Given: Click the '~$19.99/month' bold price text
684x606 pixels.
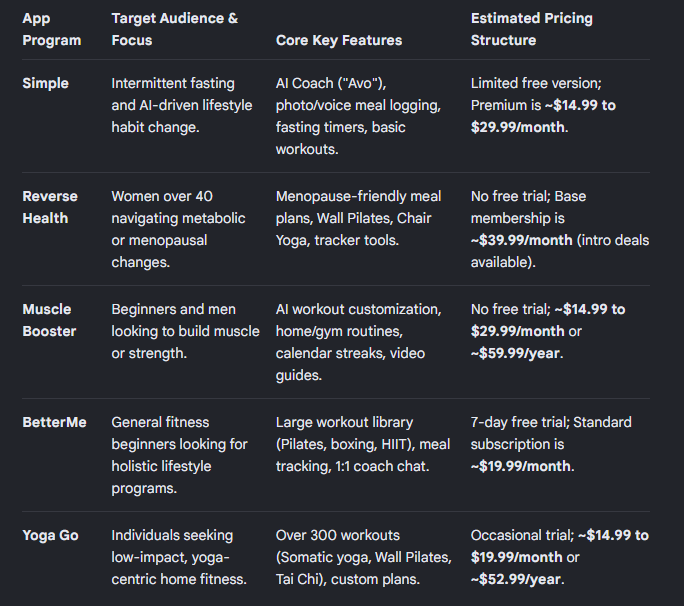Looking at the screenshot, I should coord(520,466).
